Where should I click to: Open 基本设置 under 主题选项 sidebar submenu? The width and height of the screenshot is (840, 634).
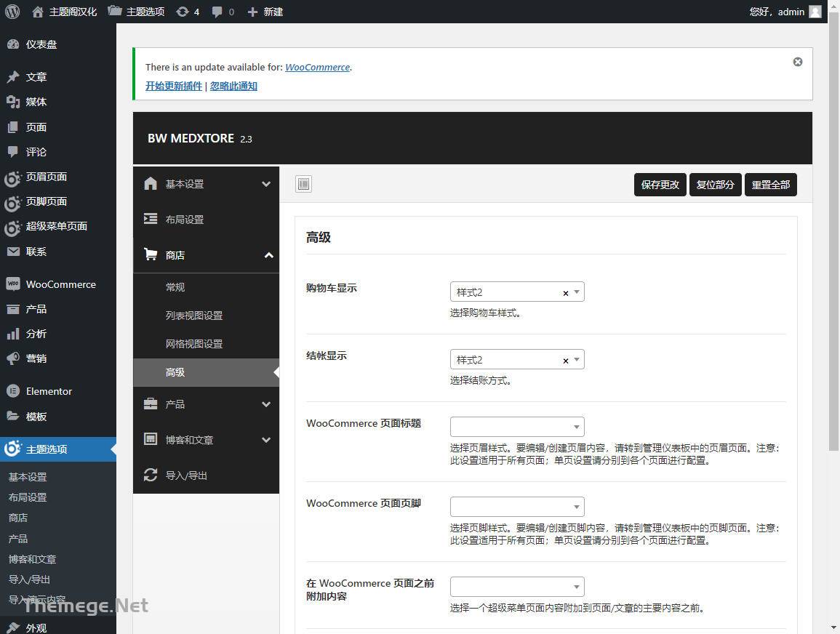pyautogui.click(x=28, y=476)
